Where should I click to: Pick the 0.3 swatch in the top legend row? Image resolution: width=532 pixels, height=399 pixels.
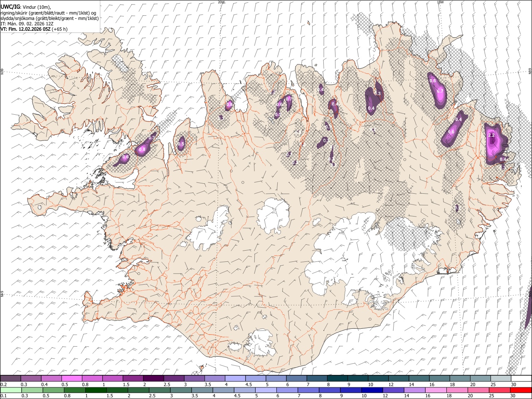[31, 379]
